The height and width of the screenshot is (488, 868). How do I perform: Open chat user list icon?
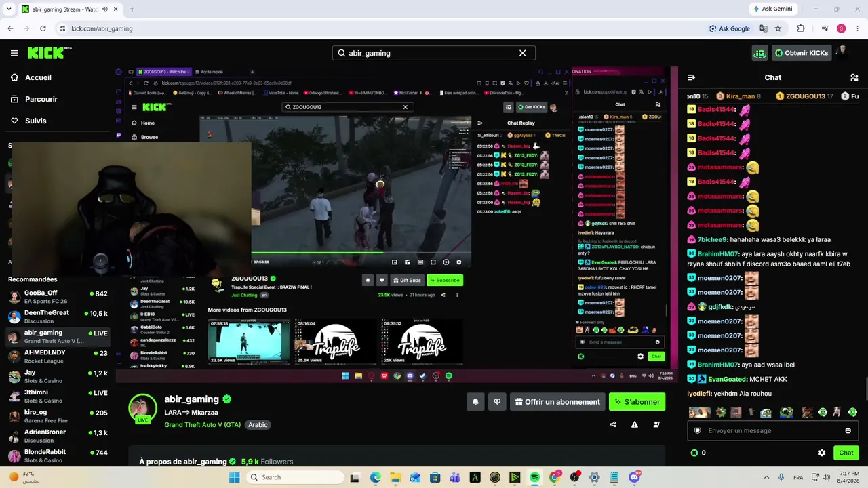(x=854, y=77)
